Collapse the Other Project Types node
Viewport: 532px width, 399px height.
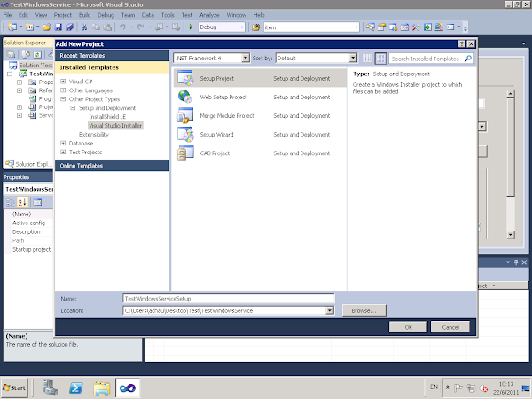(x=63, y=99)
